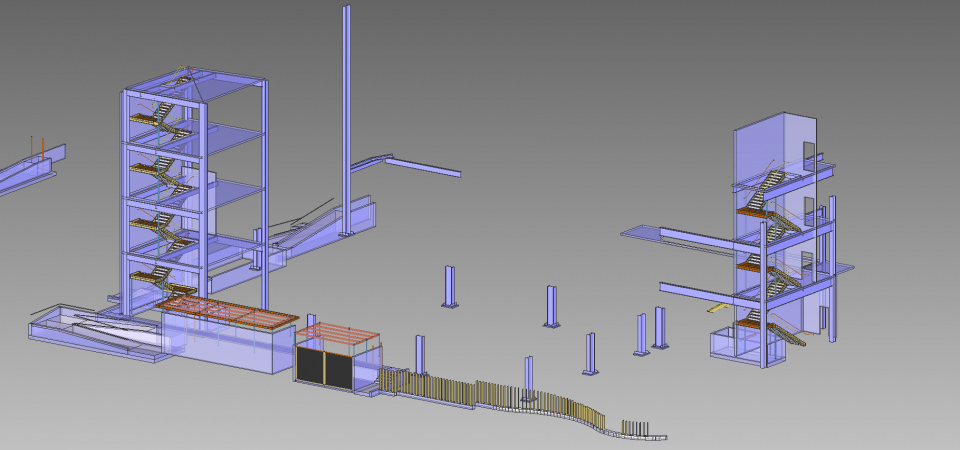Screen dimensions: 960x450
Task: Click the orange-framed canopy deck at left tower base
Action: [229, 312]
